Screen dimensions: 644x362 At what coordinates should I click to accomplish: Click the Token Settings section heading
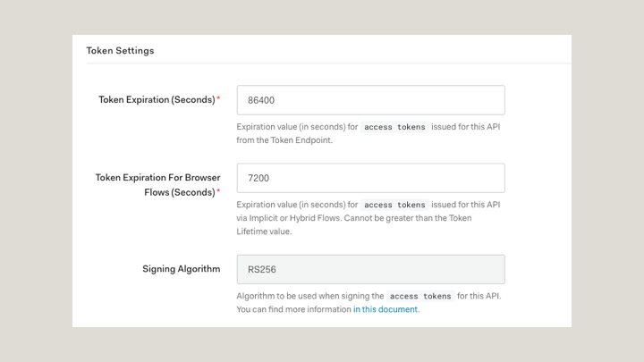coord(120,51)
